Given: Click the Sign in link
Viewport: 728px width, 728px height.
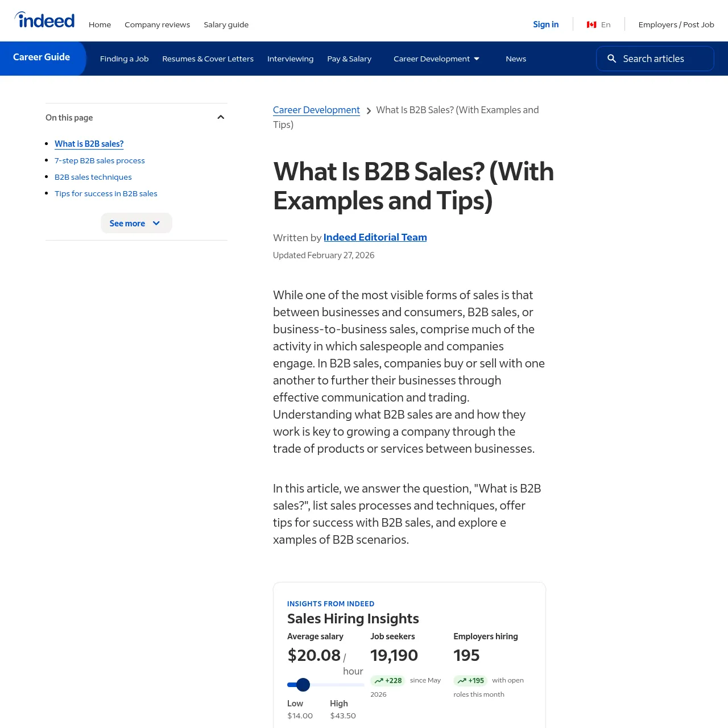Looking at the screenshot, I should tap(545, 24).
